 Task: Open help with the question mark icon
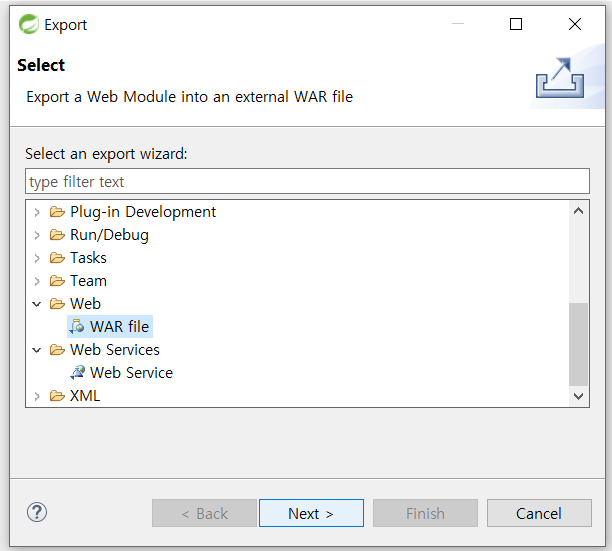(x=37, y=512)
